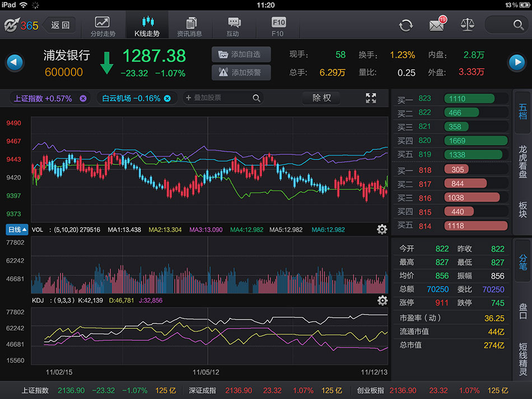Click the 涨停 value 911
This screenshot has height=399, width=532.
tap(442, 303)
